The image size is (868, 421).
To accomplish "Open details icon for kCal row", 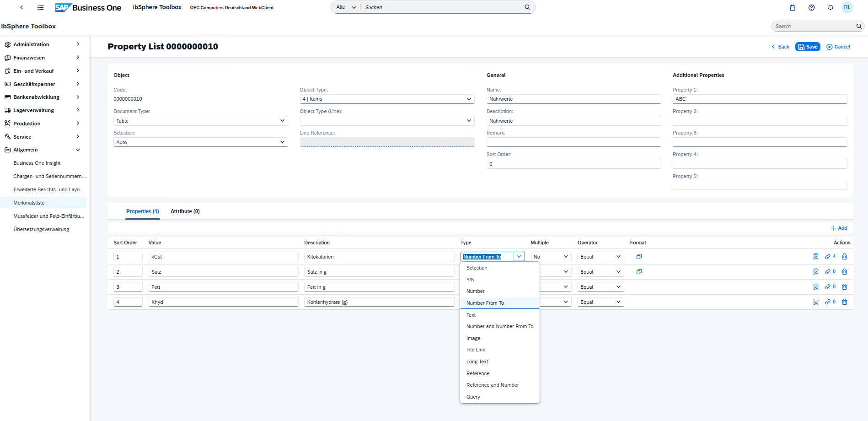I will (816, 257).
